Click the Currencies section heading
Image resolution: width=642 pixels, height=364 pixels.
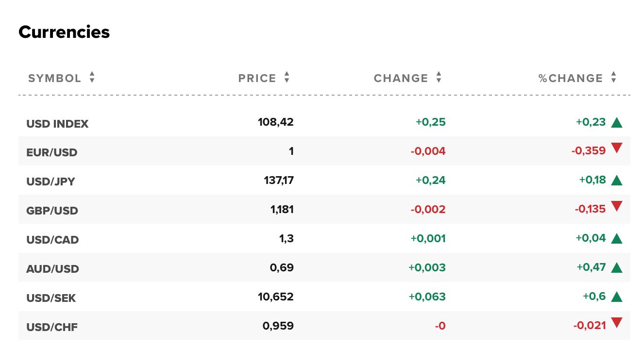pos(64,32)
